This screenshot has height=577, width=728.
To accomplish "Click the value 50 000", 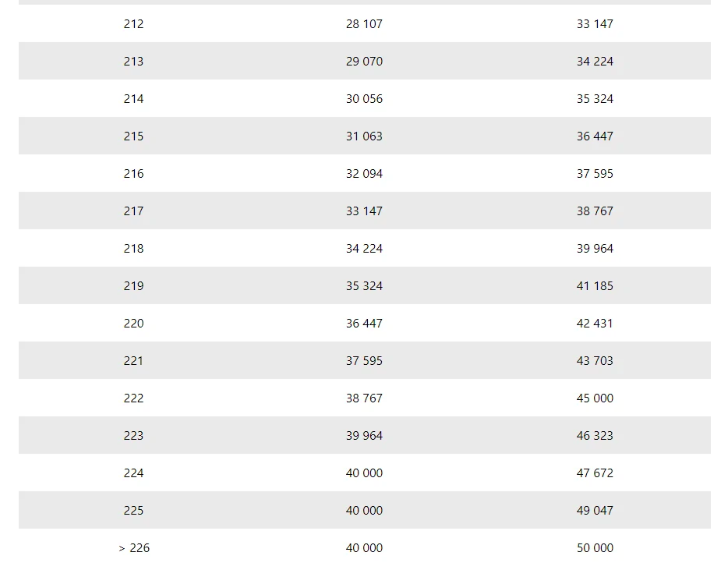I will coord(595,548).
